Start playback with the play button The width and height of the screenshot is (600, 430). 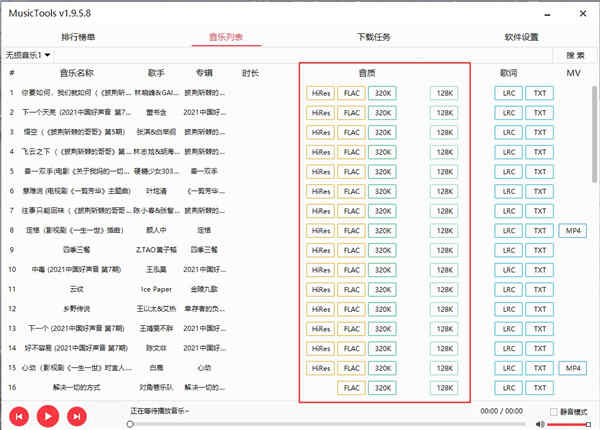point(48,416)
